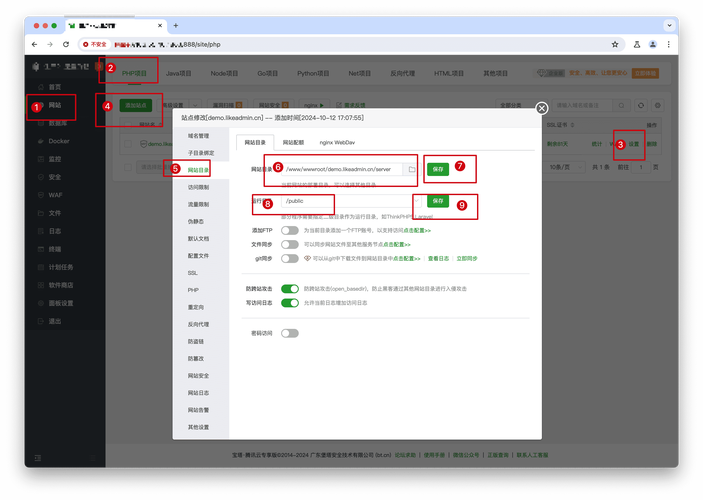
Task: Toggle the 写访问日志 switch
Action: click(290, 303)
